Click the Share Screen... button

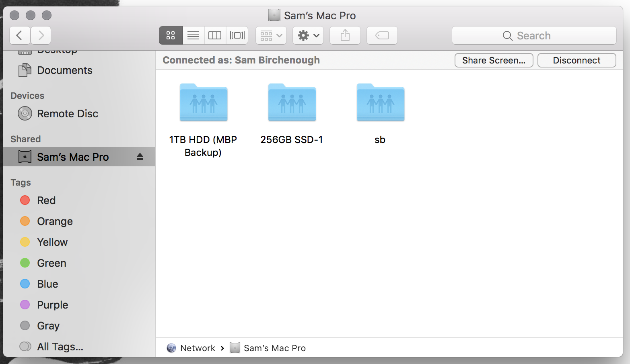(x=494, y=60)
